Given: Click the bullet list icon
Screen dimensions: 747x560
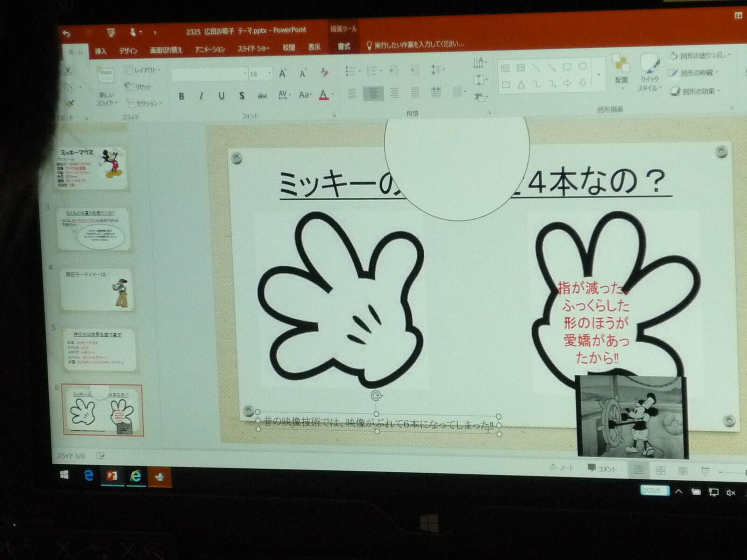Looking at the screenshot, I should coord(351,71).
